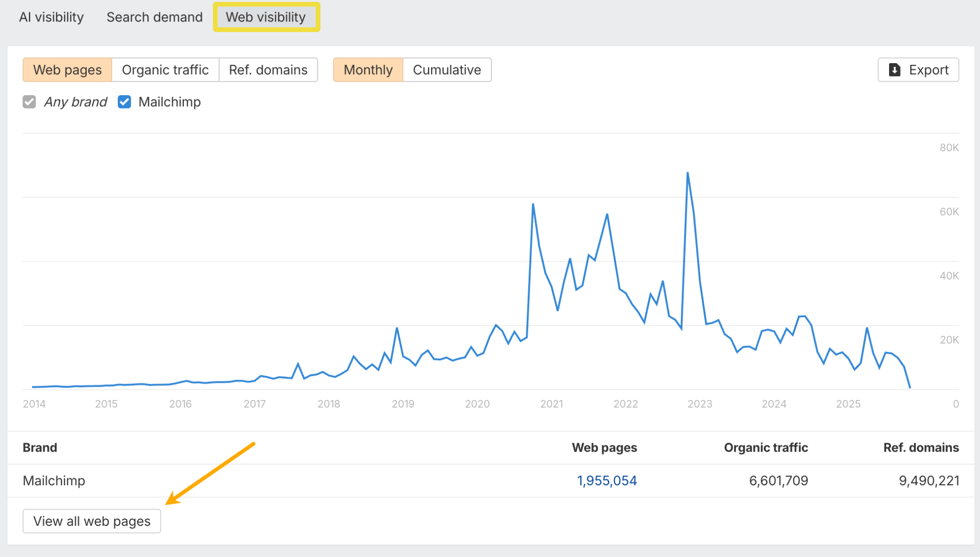The image size is (980, 557).
Task: Switch chart to Ref. domains
Action: pos(268,70)
